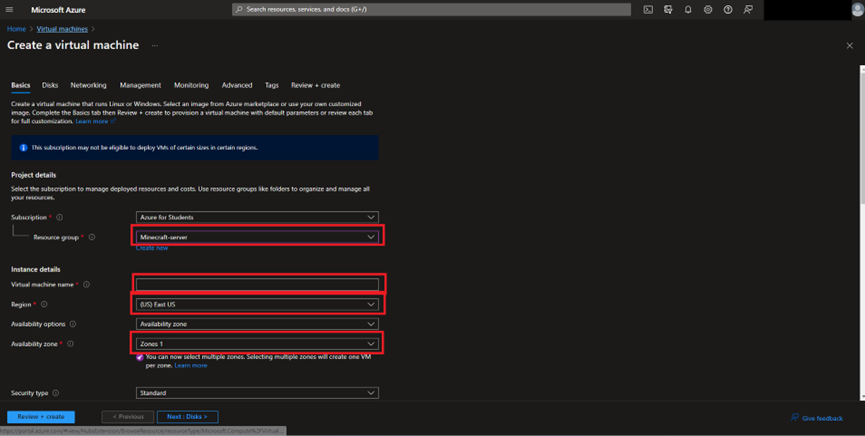865x436 pixels.
Task: Open portal settings gear
Action: point(708,9)
